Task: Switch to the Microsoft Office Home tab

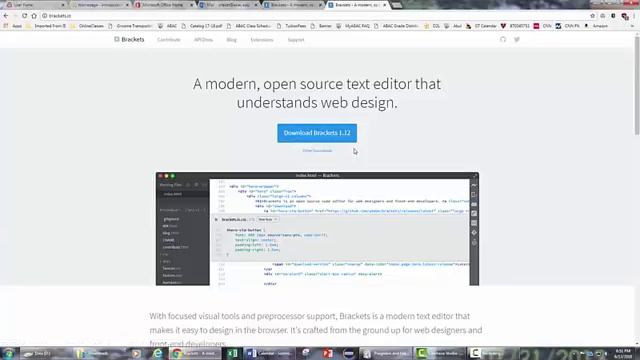Action: (x=164, y=5)
